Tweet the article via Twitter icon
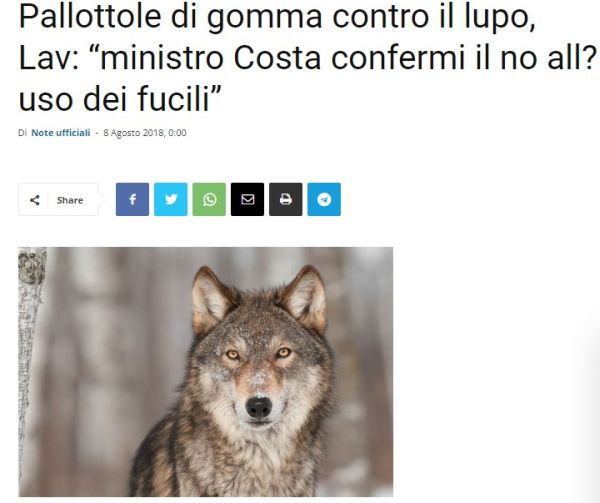Image resolution: width=600 pixels, height=503 pixels. click(171, 199)
